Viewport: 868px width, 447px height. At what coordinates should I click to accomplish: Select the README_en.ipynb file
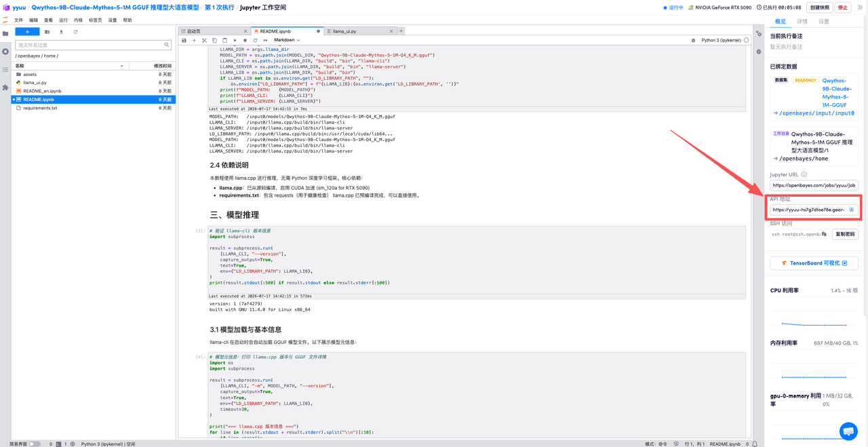94,91
